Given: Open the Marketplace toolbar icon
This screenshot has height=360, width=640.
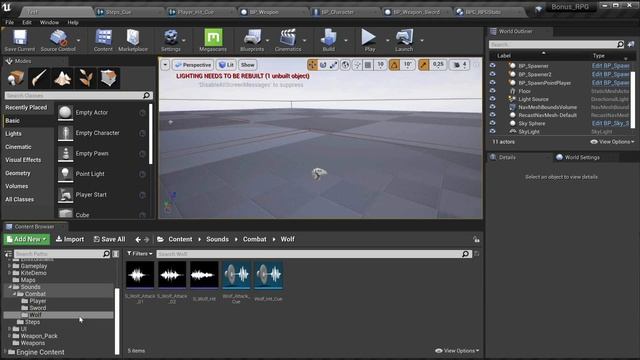Looking at the screenshot, I should [x=133, y=40].
